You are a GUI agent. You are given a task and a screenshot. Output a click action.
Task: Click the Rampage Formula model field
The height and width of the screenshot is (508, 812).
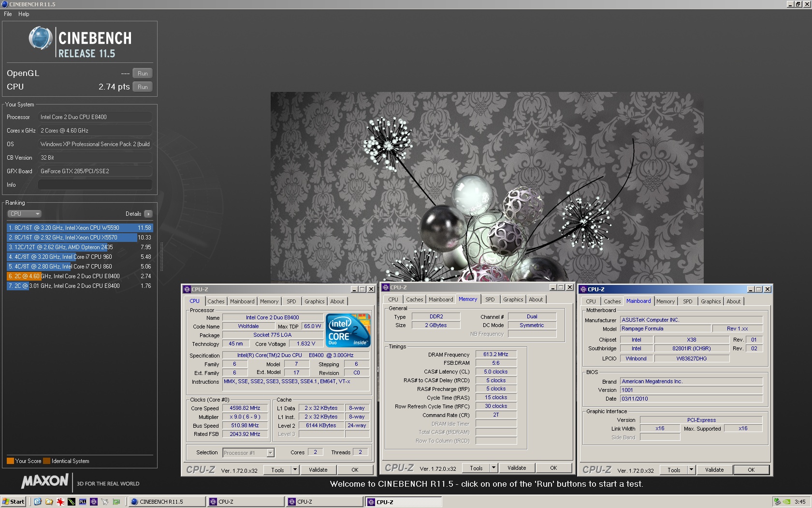(666, 329)
